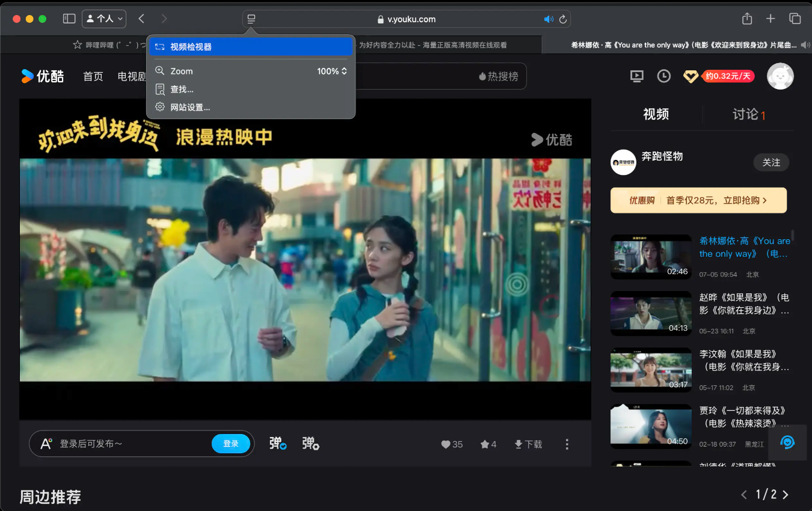Go forward with the forward arrow

[164, 19]
